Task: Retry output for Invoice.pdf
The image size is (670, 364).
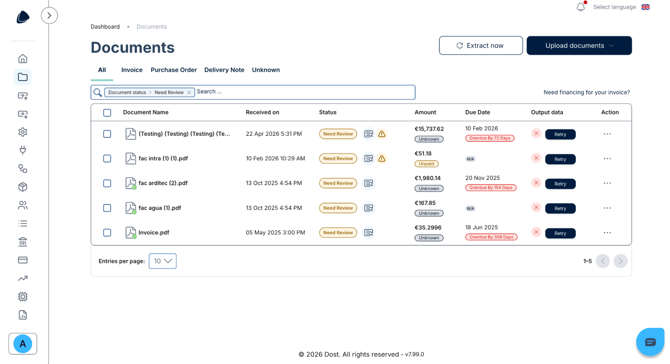Action: pyautogui.click(x=560, y=233)
